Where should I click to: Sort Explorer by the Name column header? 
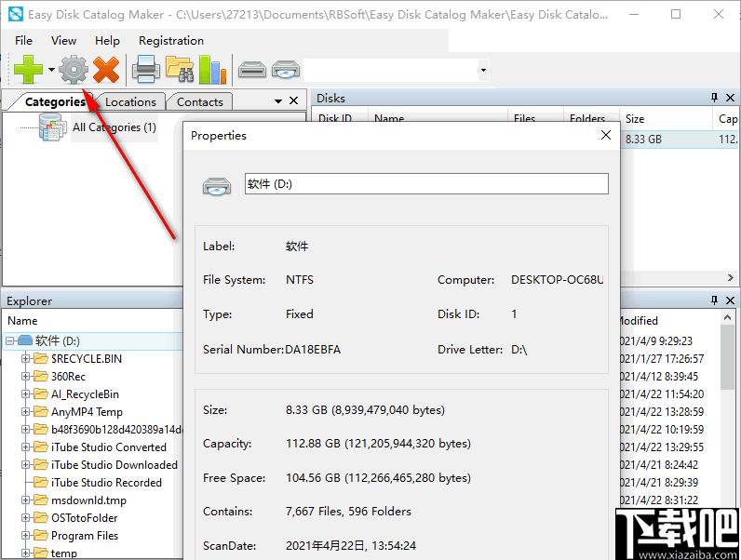(x=22, y=321)
